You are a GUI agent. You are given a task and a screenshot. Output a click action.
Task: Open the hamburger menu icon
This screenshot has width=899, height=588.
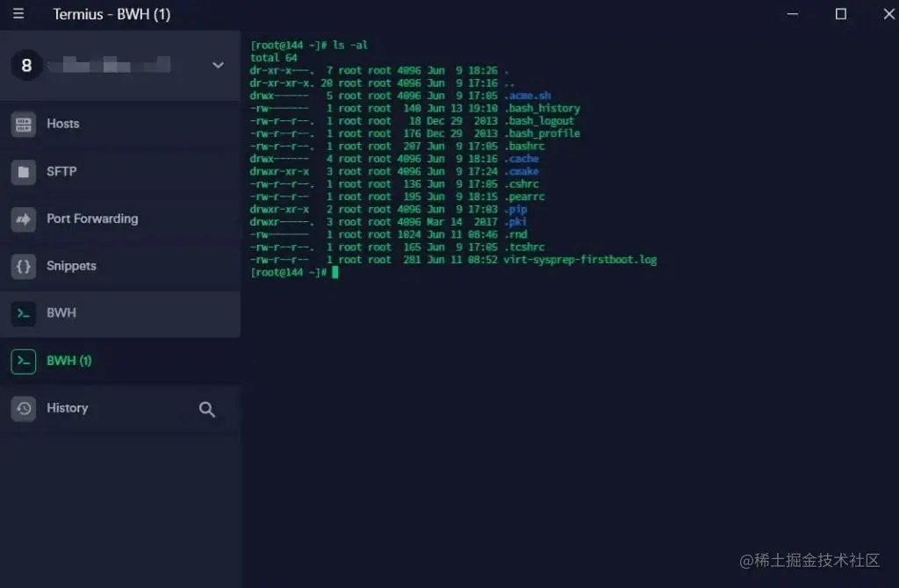click(18, 13)
